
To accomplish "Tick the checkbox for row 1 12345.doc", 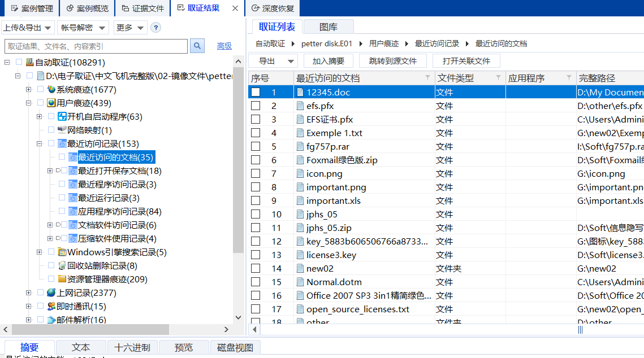I will pyautogui.click(x=256, y=92).
